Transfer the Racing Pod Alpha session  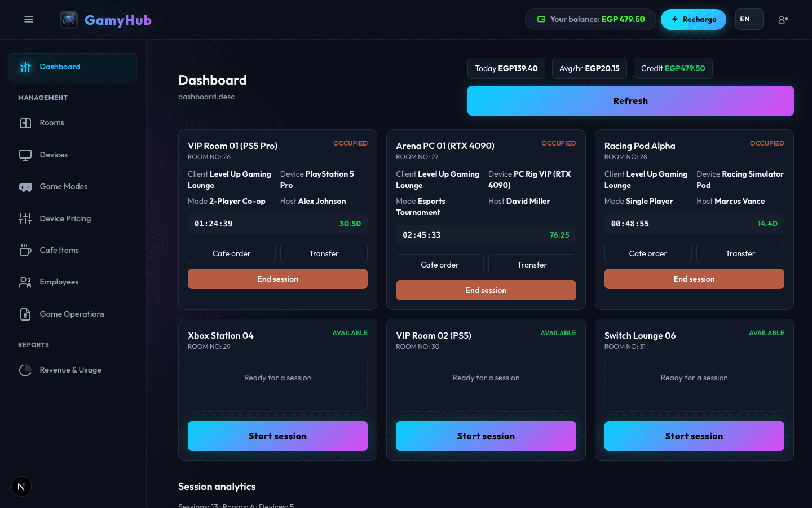point(740,253)
